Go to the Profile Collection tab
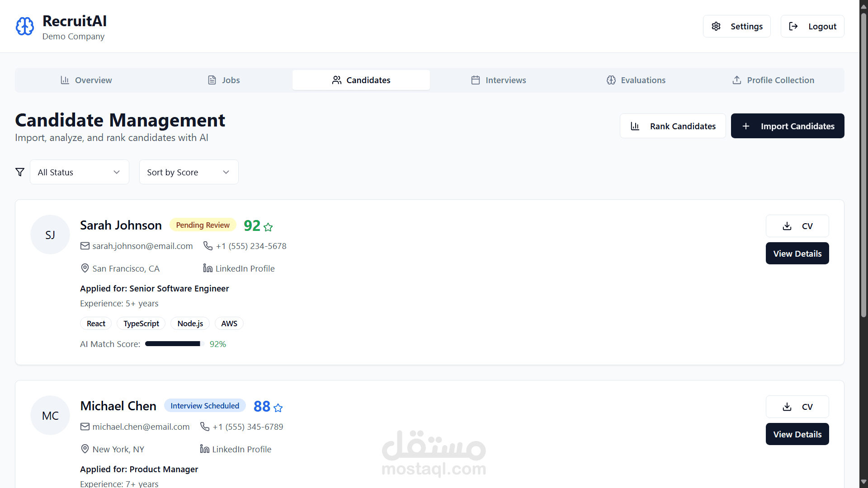 click(774, 80)
